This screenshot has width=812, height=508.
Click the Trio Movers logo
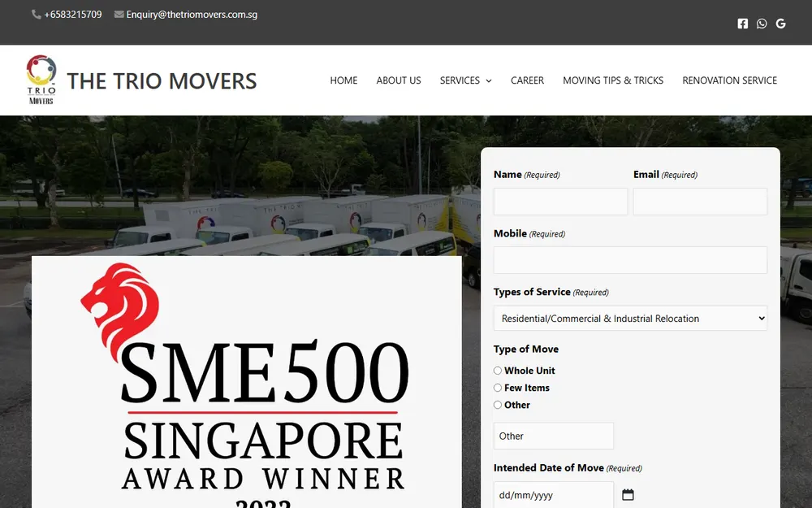click(41, 80)
